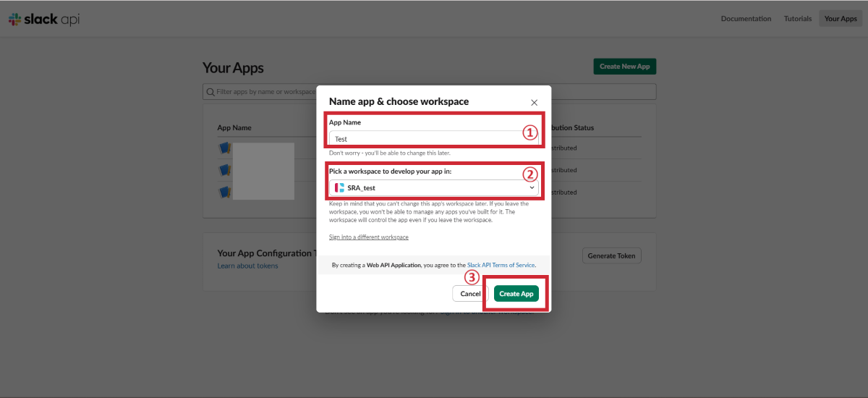Click the SRA_test workspace logo icon
The image size is (868, 398).
(x=340, y=188)
